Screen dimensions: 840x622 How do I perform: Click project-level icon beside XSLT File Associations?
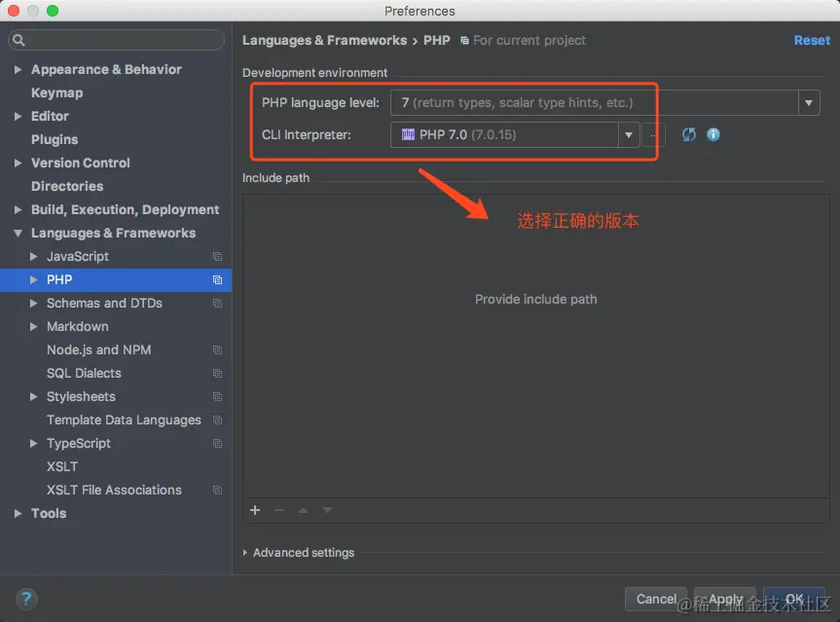click(x=217, y=490)
